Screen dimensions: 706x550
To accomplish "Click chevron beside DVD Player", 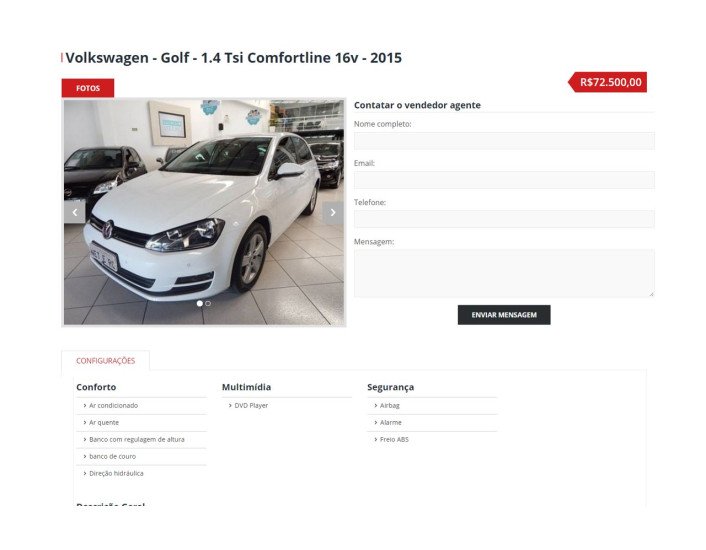I will [x=230, y=406].
